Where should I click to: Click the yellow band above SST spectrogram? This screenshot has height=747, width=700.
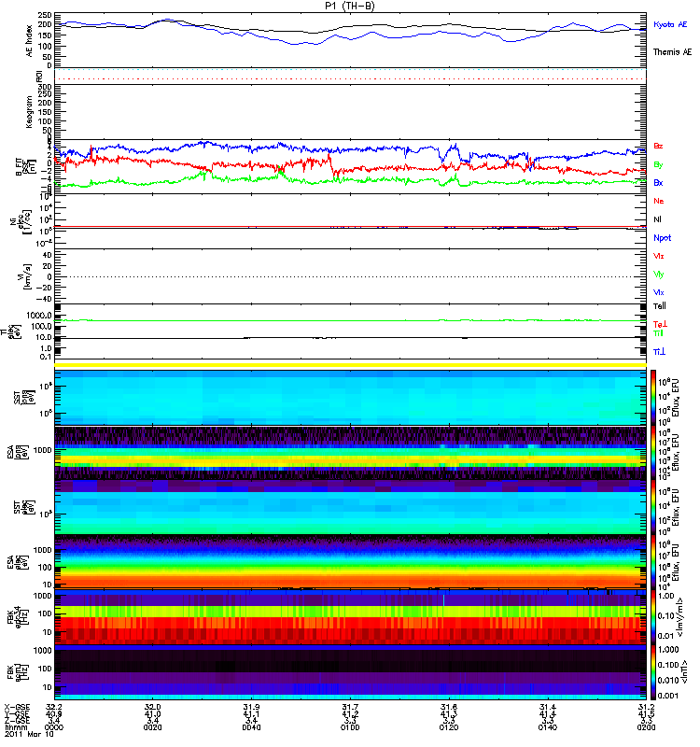350,365
